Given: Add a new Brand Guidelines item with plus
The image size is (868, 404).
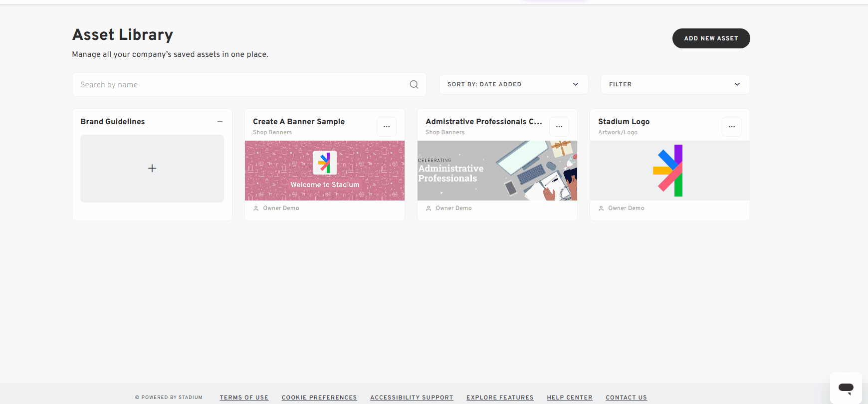Looking at the screenshot, I should click(x=152, y=169).
